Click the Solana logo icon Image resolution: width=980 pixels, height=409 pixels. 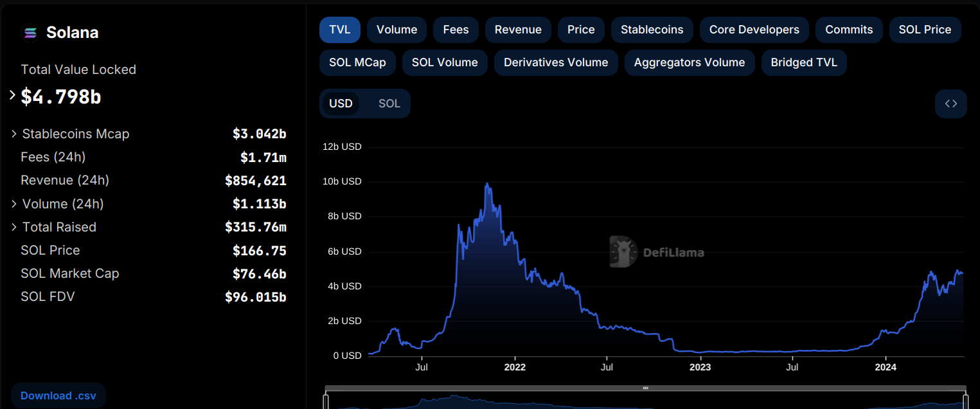click(x=30, y=33)
